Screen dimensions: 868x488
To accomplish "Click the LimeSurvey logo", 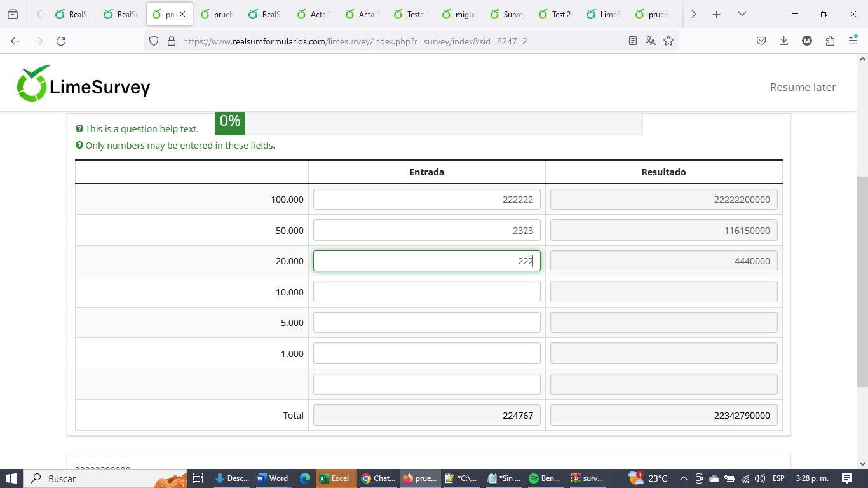I will pos(83,84).
